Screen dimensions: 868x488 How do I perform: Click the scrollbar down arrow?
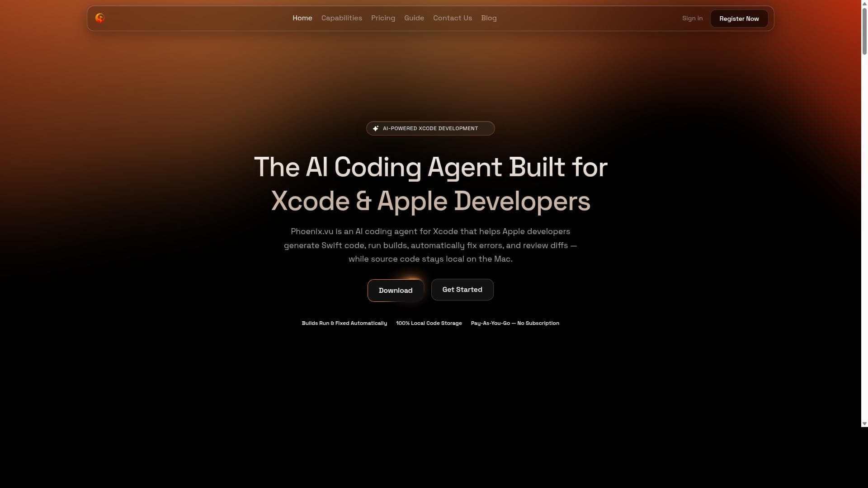[x=864, y=424]
